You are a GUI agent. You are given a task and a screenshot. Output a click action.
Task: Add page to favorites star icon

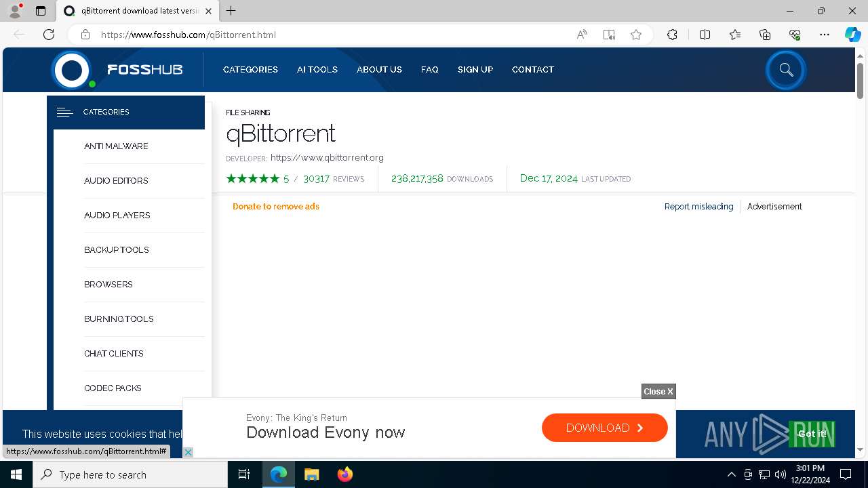tap(636, 35)
